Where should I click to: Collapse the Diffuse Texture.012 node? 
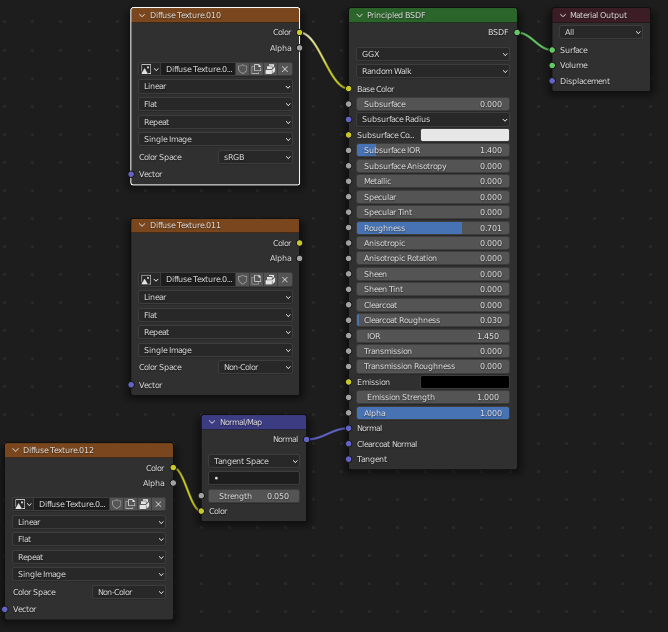tap(15, 450)
